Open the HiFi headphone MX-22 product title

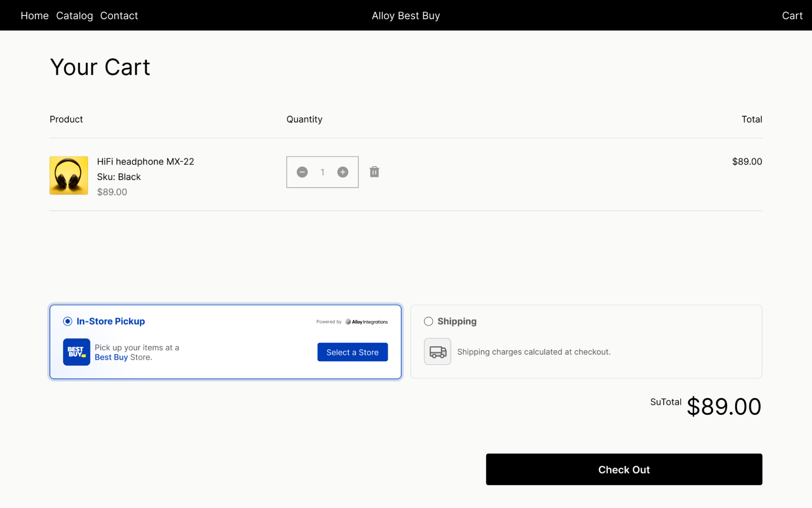click(145, 161)
